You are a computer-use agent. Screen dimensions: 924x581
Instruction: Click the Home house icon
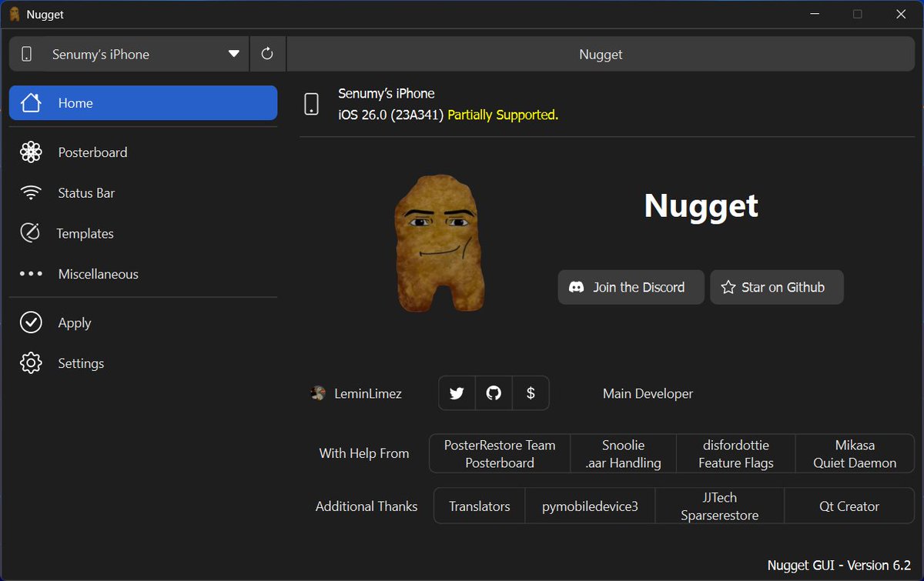[x=31, y=103]
